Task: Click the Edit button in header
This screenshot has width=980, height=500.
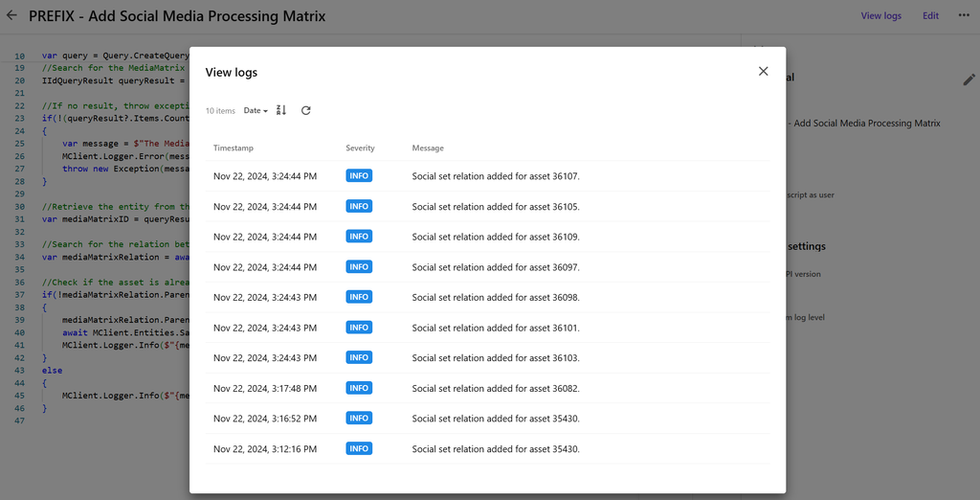Action: pyautogui.click(x=930, y=16)
